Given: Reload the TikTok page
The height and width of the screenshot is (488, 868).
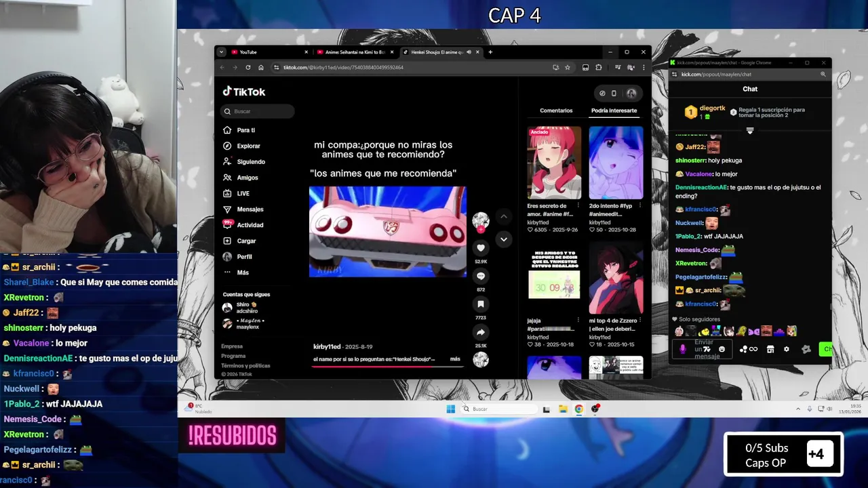Looking at the screenshot, I should tap(248, 67).
